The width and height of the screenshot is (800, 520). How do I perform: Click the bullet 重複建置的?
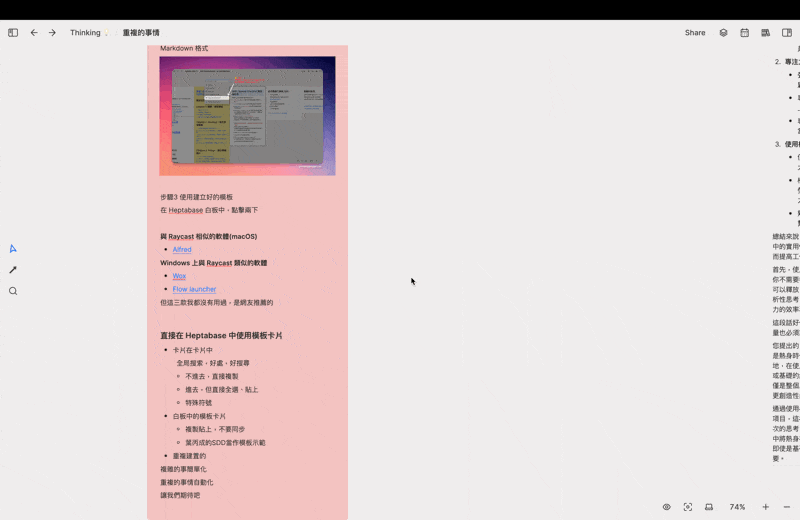[189, 456]
